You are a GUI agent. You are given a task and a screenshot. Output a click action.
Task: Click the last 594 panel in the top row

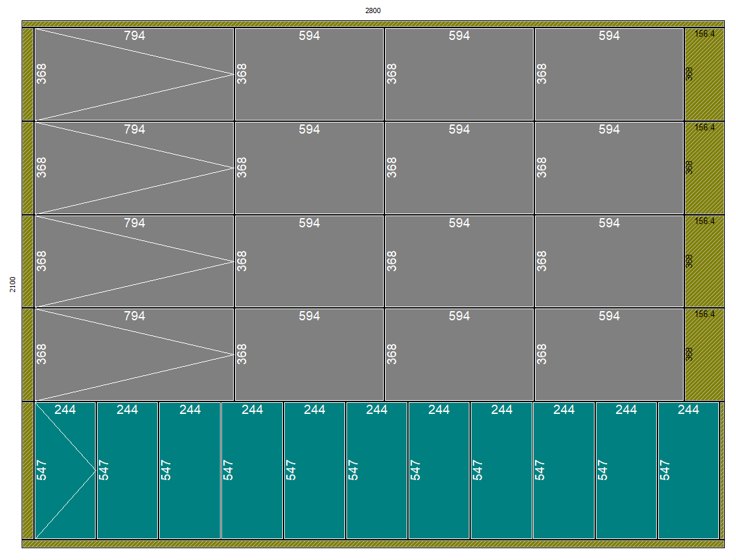[x=609, y=75]
